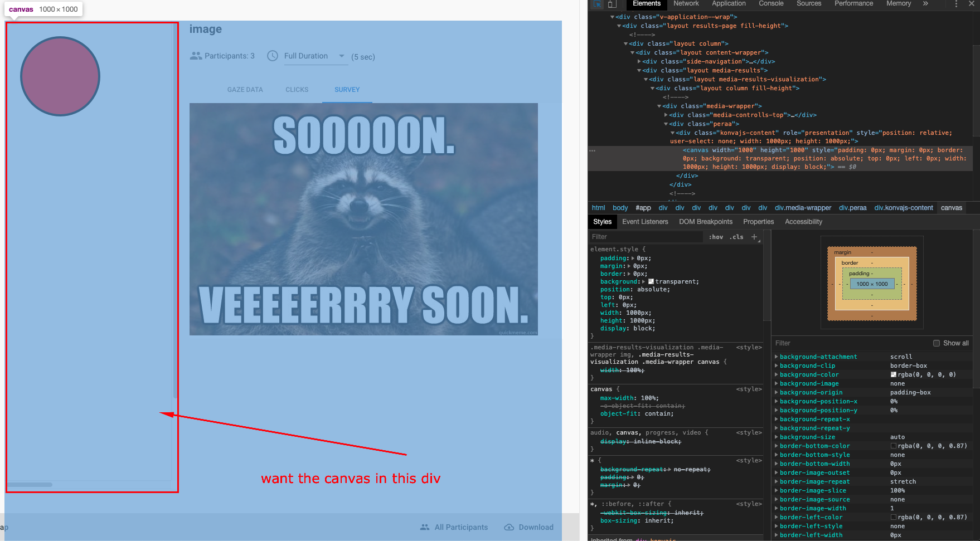Screen dimensions: 980x541
Task: Click border-bottom-color computed swatch
Action: (894, 446)
